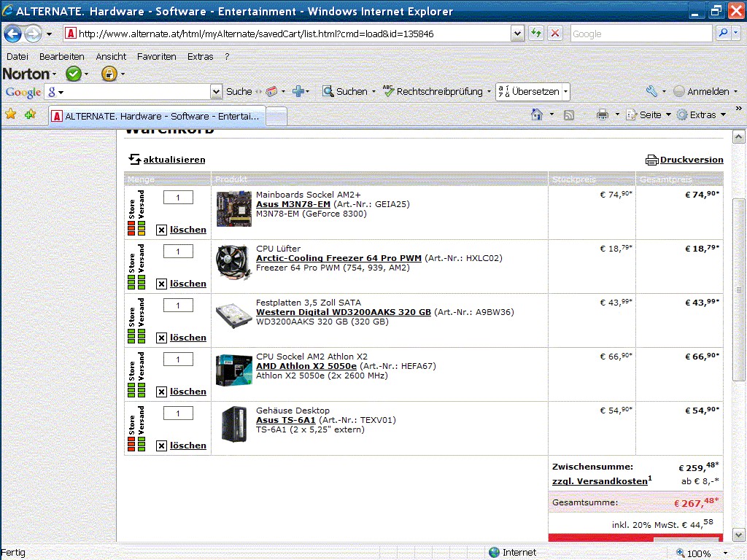Check the löschen box for Western Digital drive
Image resolution: width=747 pixels, height=560 pixels.
161,338
